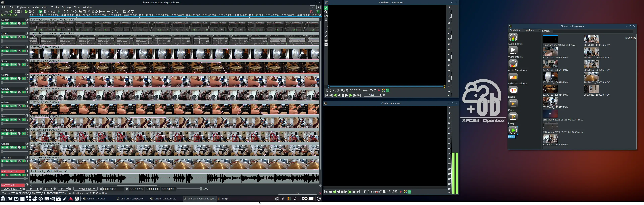Open Proxy folder in Resources
The width and height of the screenshot is (644, 205).
coord(513,117)
